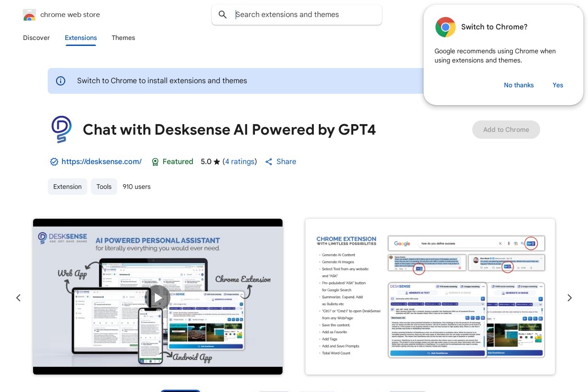Click the Featured badge
Screen dimensions: 588x392
pos(172,162)
